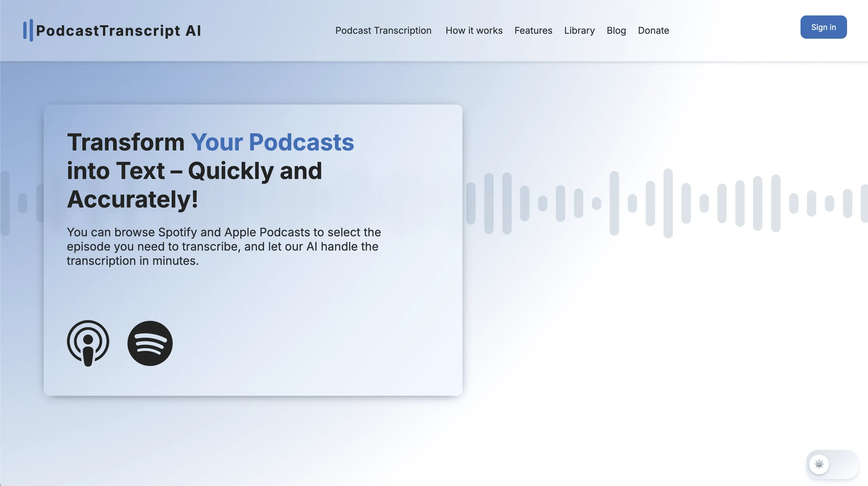
Task: Click the blue bars logo icon
Action: pyautogui.click(x=28, y=30)
